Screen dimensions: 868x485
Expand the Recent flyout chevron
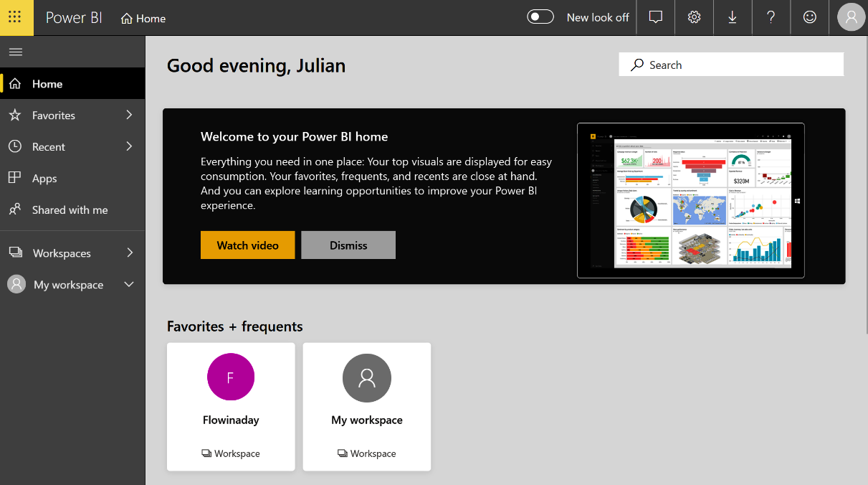(x=129, y=146)
